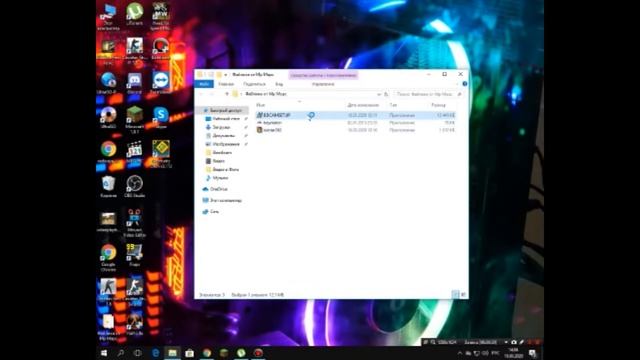640x360 pixels.
Task: Open the Share ribbon tab
Action: (x=254, y=84)
